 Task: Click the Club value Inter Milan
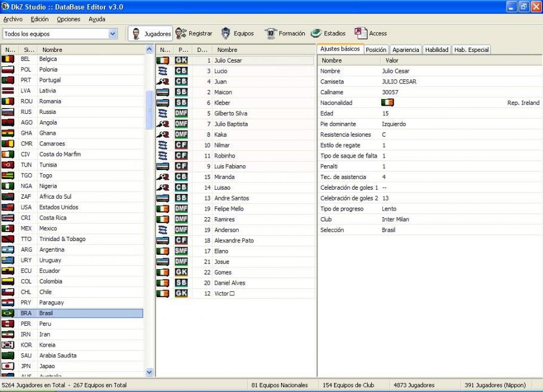(x=395, y=220)
